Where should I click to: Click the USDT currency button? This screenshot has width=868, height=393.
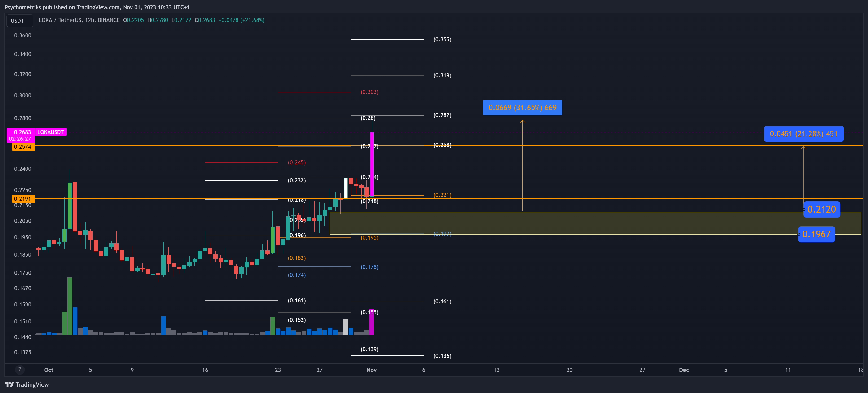[20, 21]
